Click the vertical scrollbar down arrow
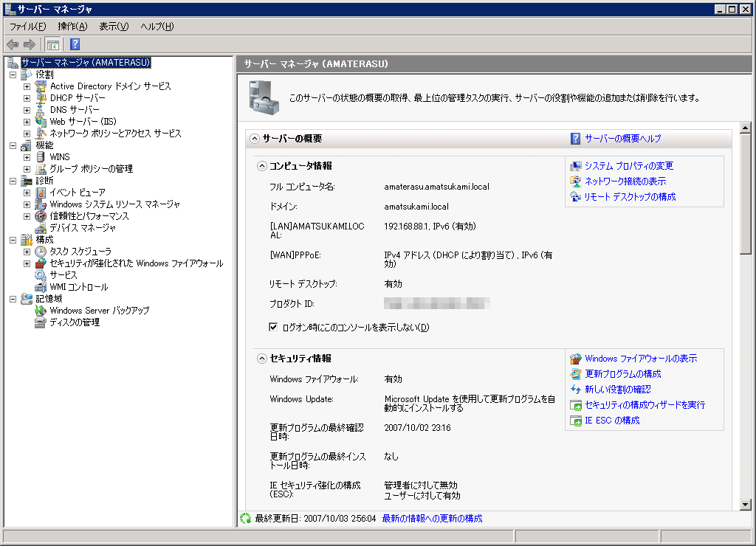 tap(746, 504)
